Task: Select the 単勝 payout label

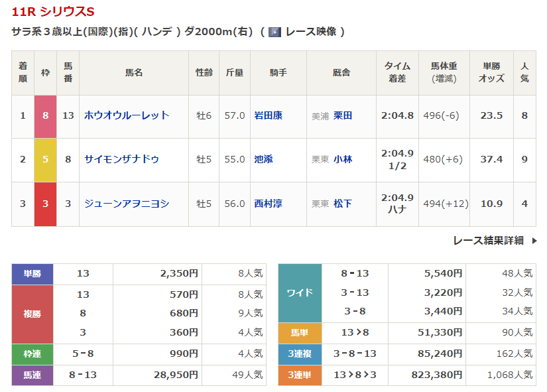Action: click(x=32, y=273)
